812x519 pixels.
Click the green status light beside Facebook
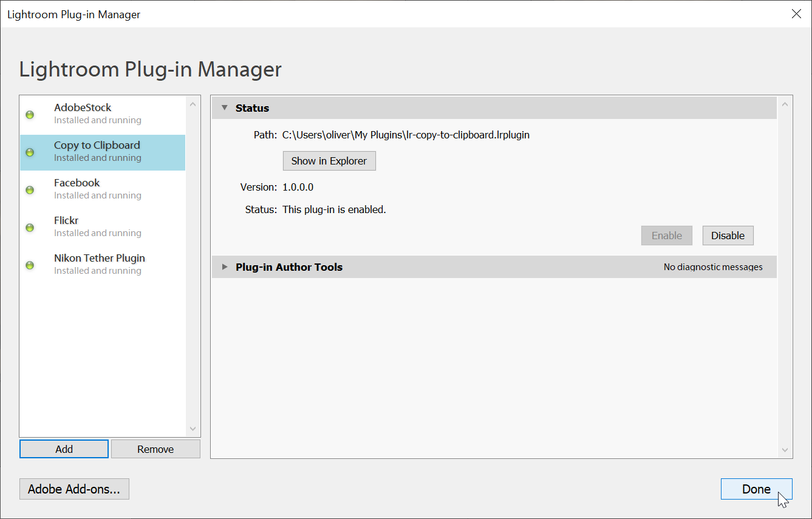click(x=29, y=190)
